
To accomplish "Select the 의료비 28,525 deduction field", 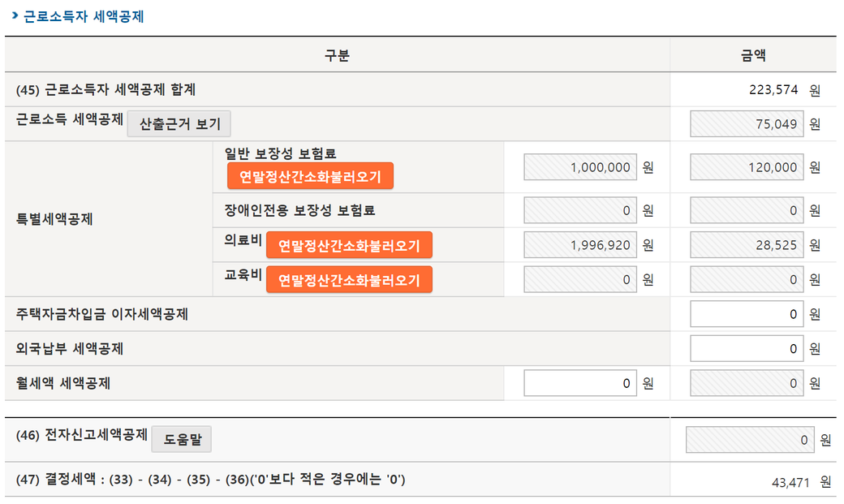I will click(747, 245).
